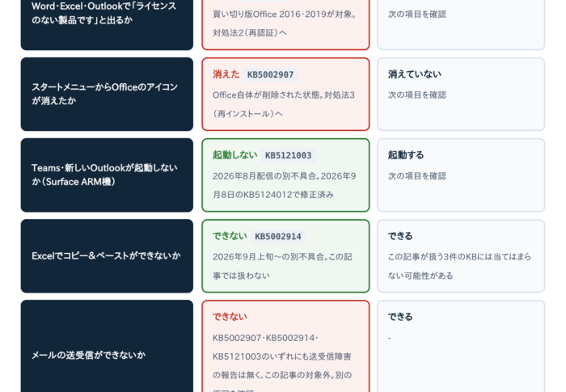Click text Office自体が削除された状態。対処法3
Image resolution: width=566 pixels, height=392 pixels.
284,95
